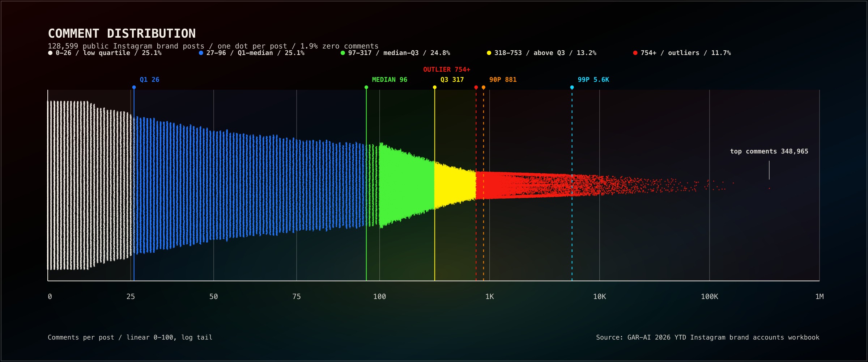Click the '90P 881' marker label
Screen dimensions: 868x362
point(503,80)
